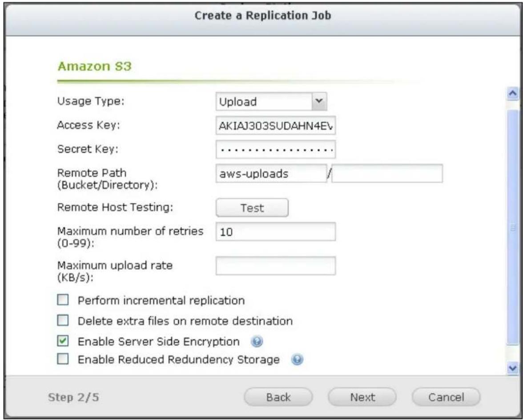This screenshot has height=420, width=523.
Task: Click the vertical scrollbar thumb
Action: point(512,227)
